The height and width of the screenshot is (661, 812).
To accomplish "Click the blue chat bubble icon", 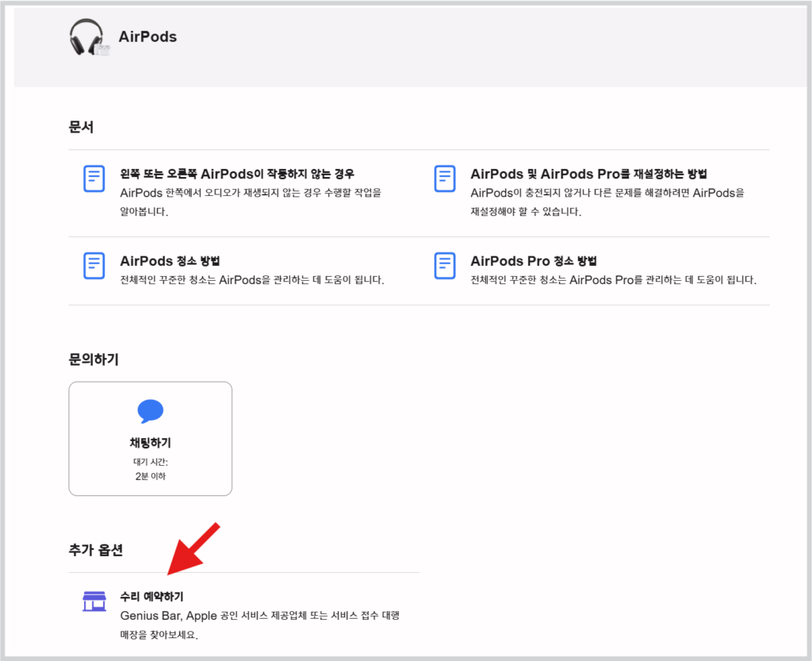I will (150, 411).
